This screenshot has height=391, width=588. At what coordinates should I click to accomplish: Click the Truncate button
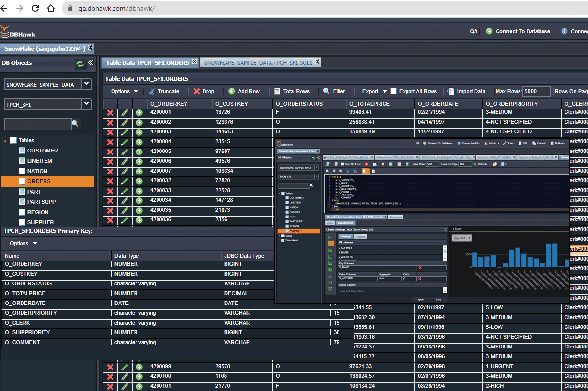164,91
